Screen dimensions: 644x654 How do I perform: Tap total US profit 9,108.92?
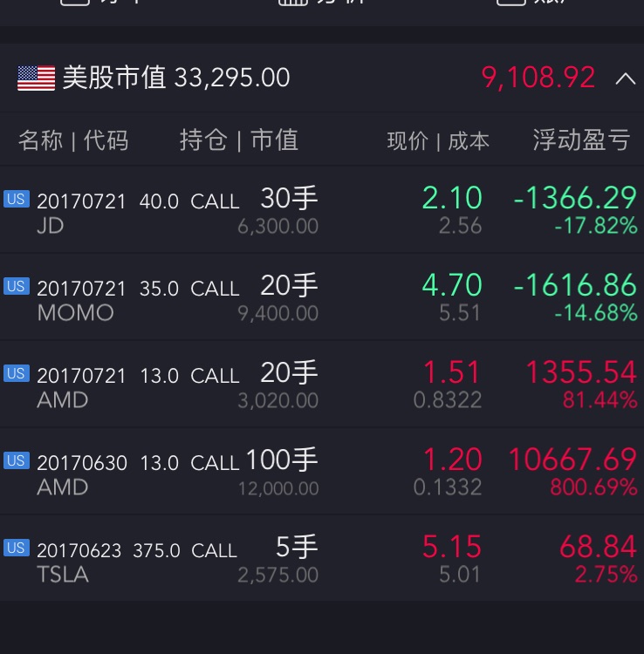coord(538,78)
